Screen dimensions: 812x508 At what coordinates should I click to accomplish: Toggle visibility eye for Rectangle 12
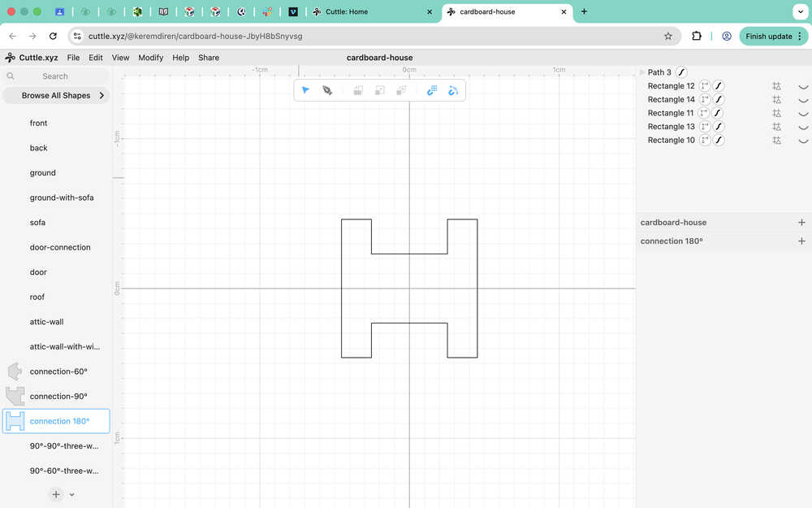click(x=803, y=87)
